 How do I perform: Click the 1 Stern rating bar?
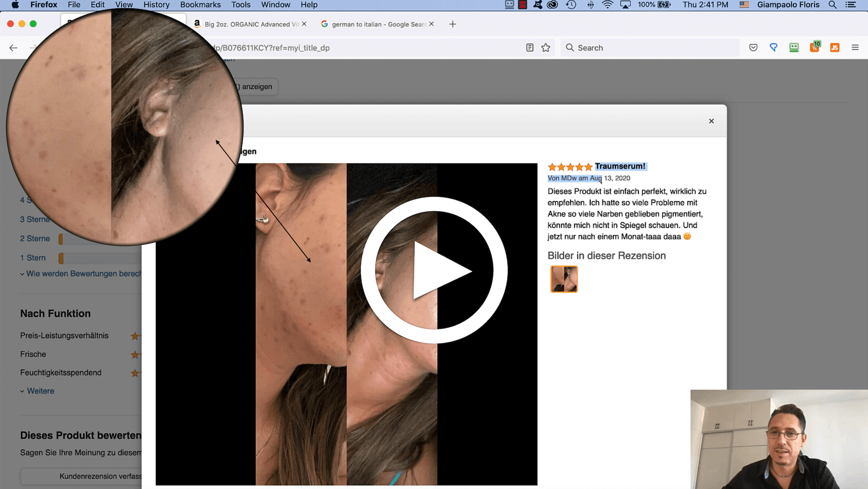(x=100, y=258)
